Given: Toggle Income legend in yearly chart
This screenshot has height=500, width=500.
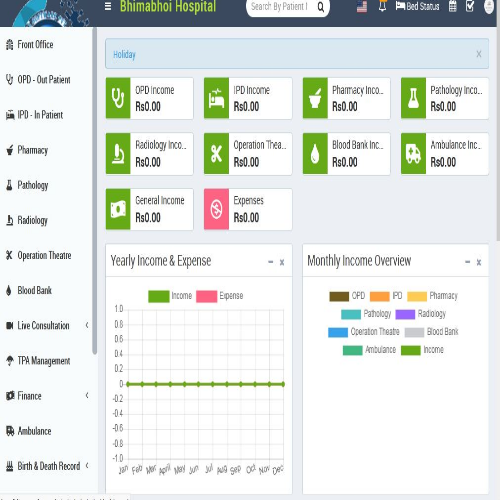Looking at the screenshot, I should (170, 296).
